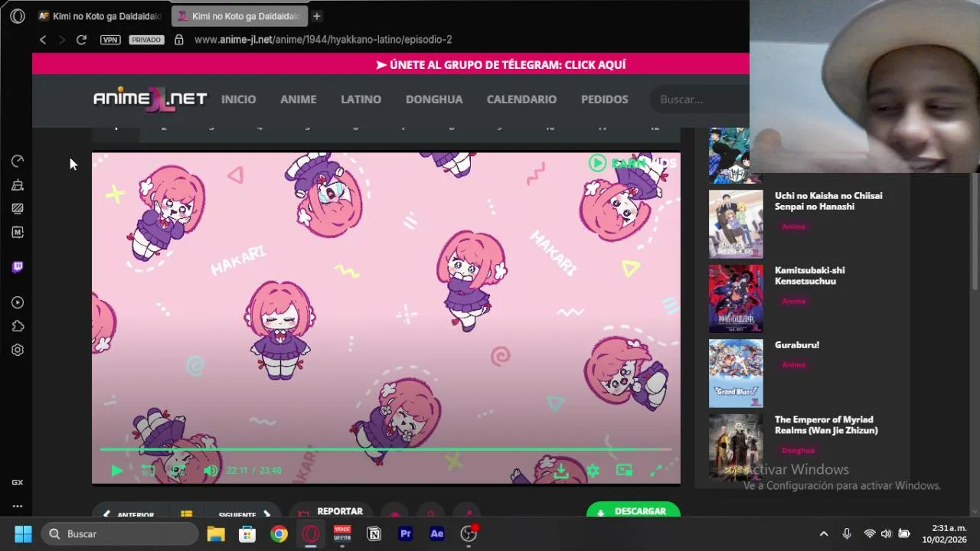The image size is (980, 551).
Task: Skip forward 10 seconds in video player
Action: coord(178,471)
